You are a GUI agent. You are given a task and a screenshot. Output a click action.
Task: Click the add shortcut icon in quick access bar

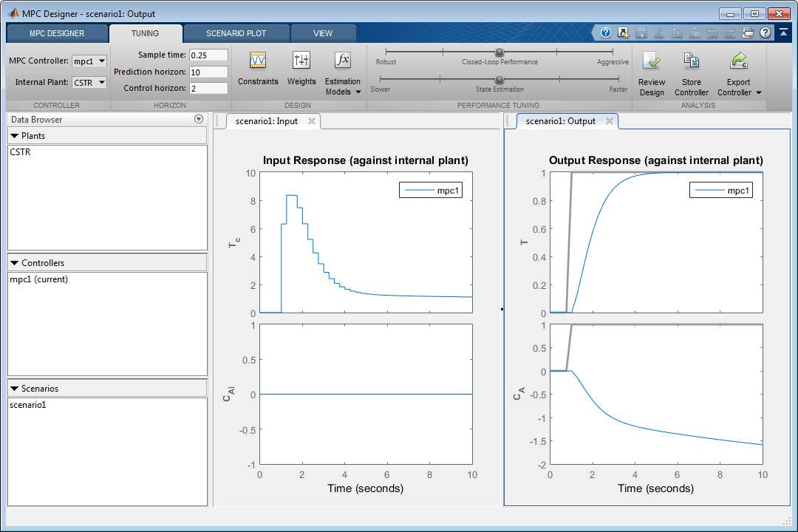point(623,33)
